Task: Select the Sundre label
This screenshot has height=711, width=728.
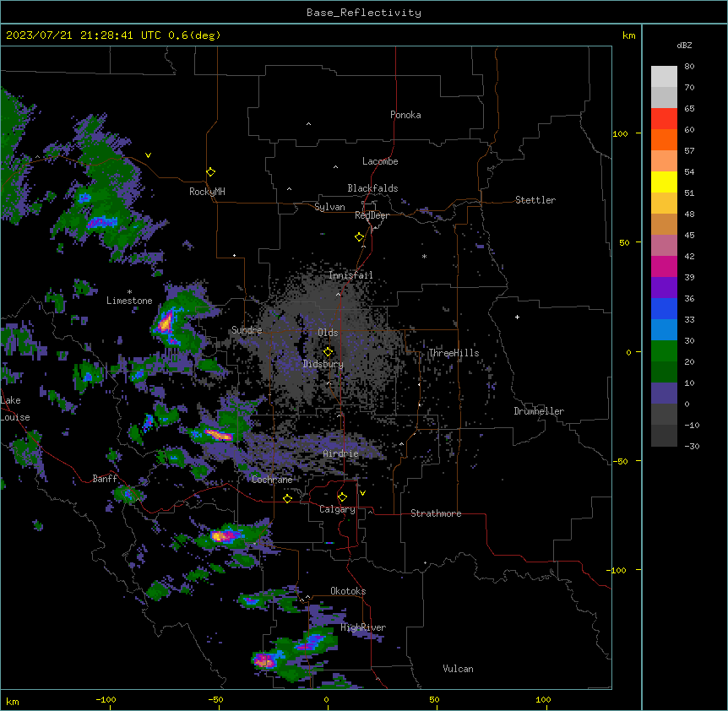Action: click(247, 330)
